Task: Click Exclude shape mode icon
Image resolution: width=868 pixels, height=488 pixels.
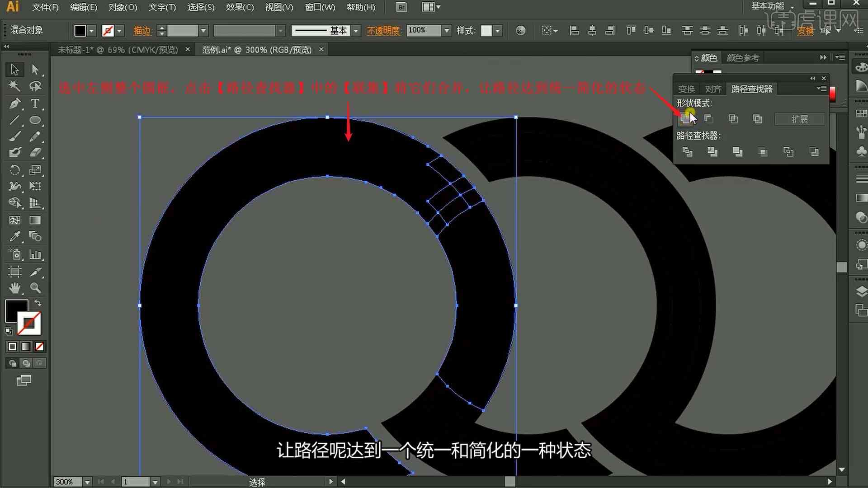Action: point(758,119)
